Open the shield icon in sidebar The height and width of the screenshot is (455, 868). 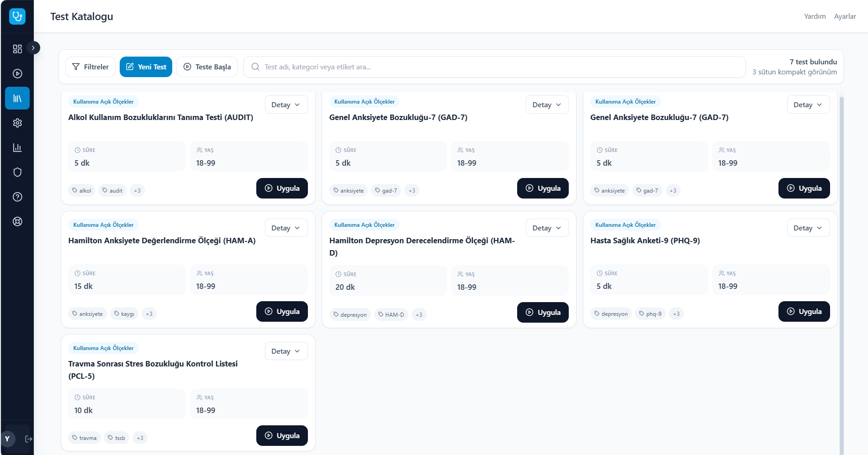pyautogui.click(x=17, y=172)
